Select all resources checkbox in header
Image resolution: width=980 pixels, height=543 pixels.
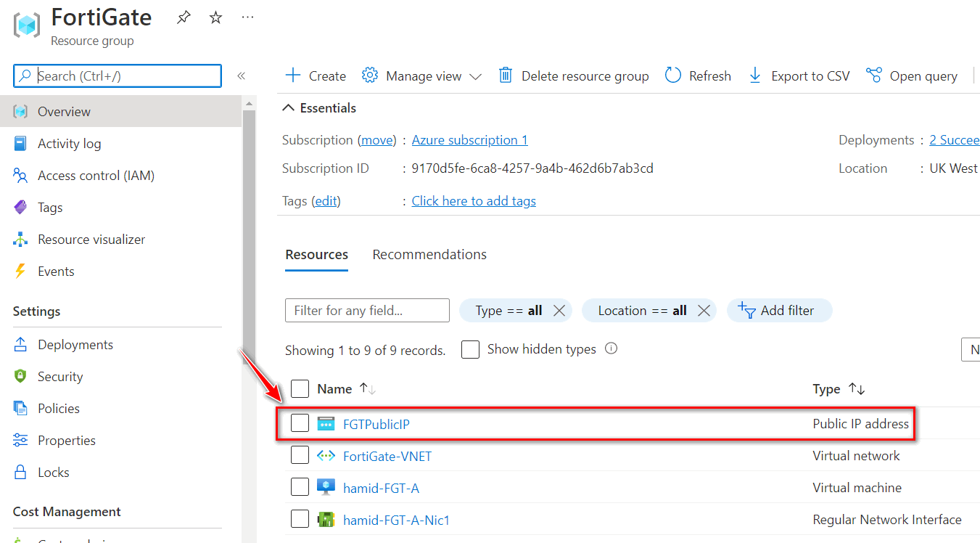[300, 389]
